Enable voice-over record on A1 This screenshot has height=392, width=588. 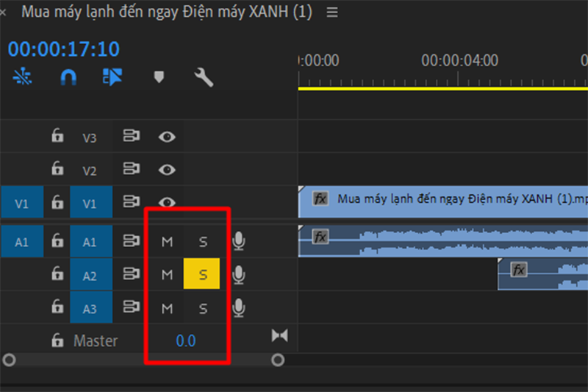click(238, 241)
